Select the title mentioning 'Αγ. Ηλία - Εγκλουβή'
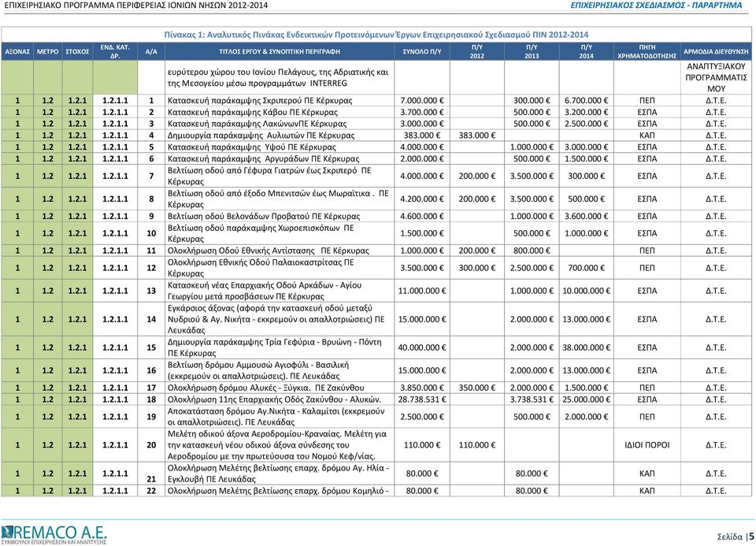Viewport: 756px width, 546px height. coord(278,474)
